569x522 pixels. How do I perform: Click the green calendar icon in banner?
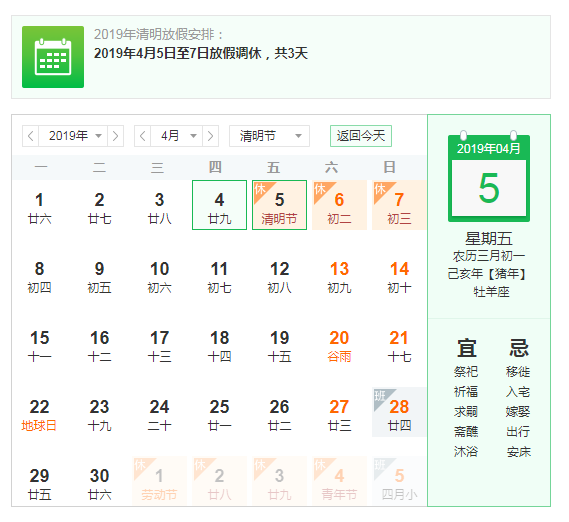(x=53, y=57)
